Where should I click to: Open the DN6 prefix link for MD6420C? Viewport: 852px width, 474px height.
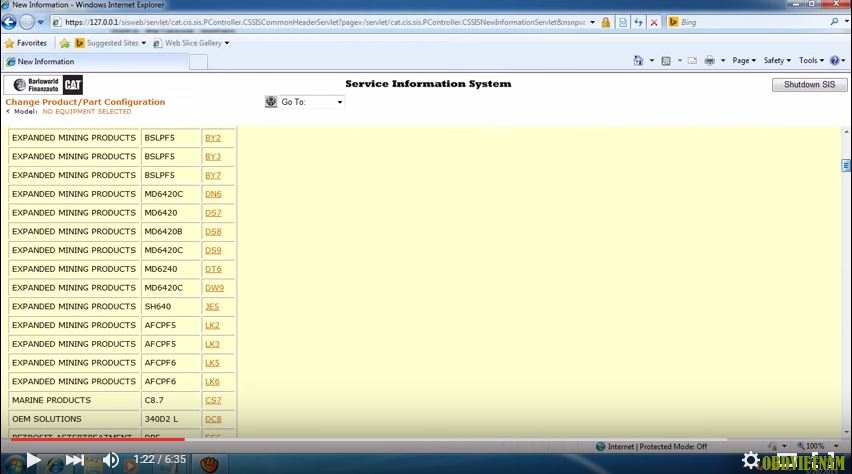[213, 194]
